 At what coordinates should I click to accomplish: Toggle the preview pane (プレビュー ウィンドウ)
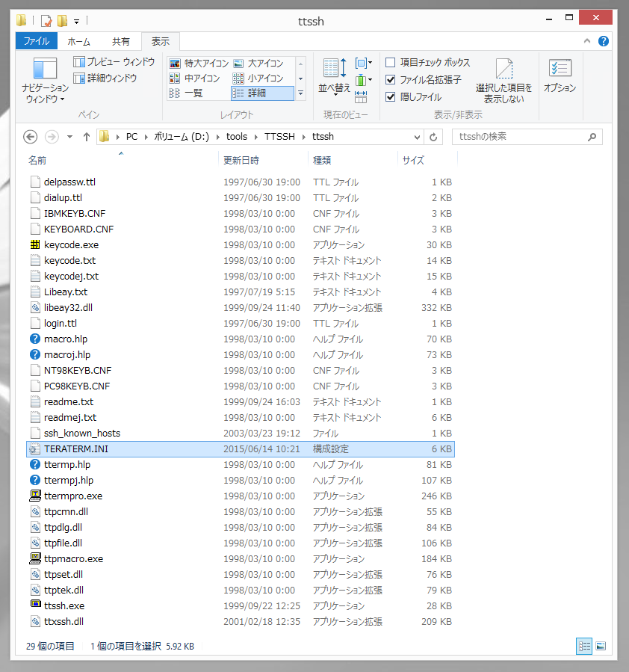click(114, 62)
